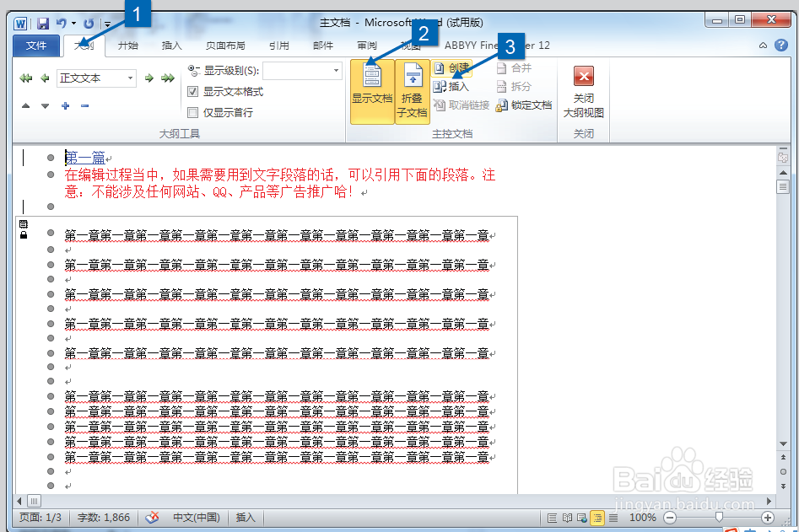The image size is (799, 532).
Task: Switch to the 审阅 ribbon tab
Action: click(x=367, y=46)
